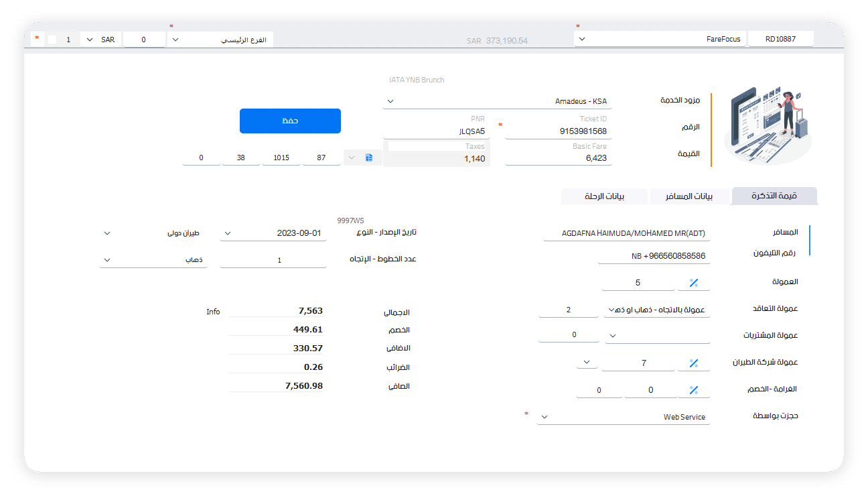Toggle percent mode for العمولة commission
Viewport: 868px width, 498px height.
[x=694, y=283]
